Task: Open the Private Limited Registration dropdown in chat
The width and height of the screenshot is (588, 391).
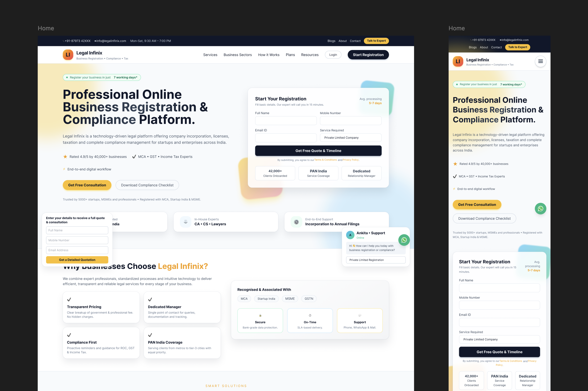Action: (x=376, y=260)
